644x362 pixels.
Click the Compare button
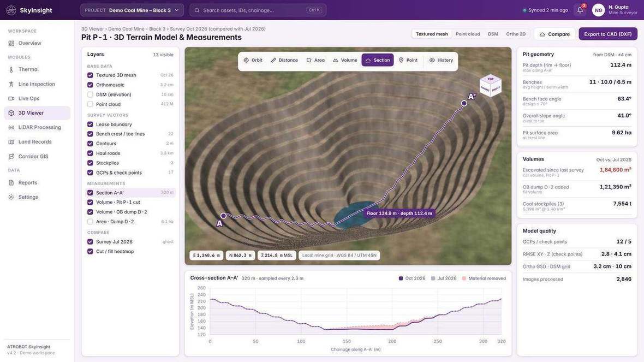pos(554,34)
